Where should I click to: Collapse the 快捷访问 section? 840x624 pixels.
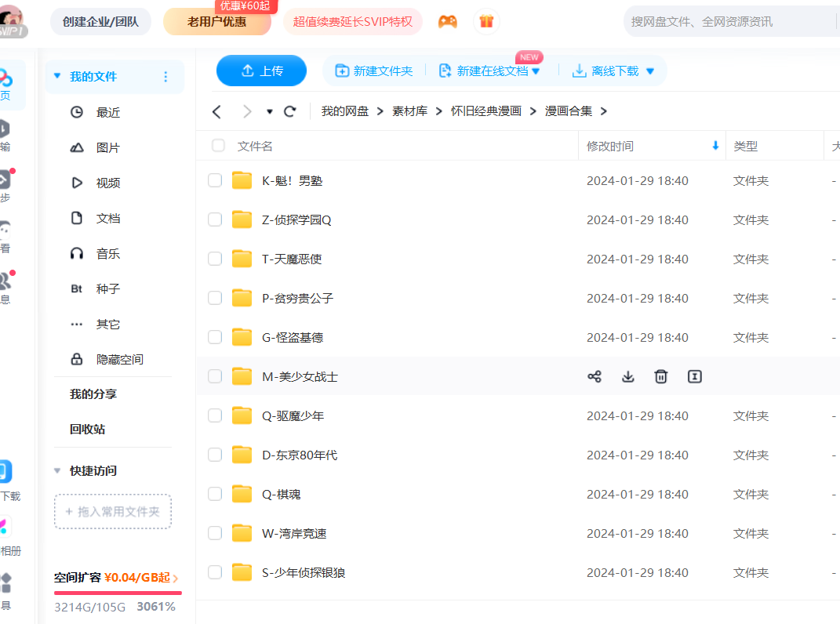pos(57,471)
